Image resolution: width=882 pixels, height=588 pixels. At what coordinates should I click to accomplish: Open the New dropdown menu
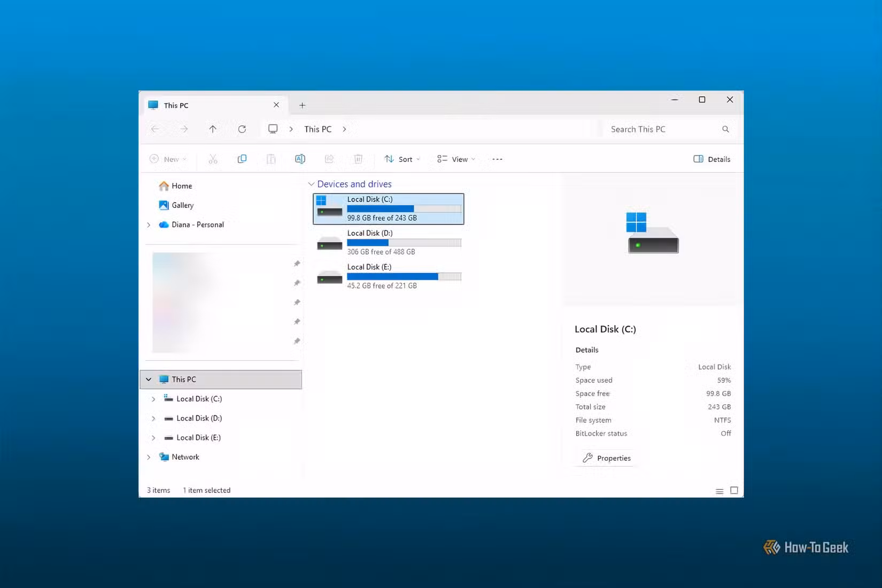coord(168,159)
